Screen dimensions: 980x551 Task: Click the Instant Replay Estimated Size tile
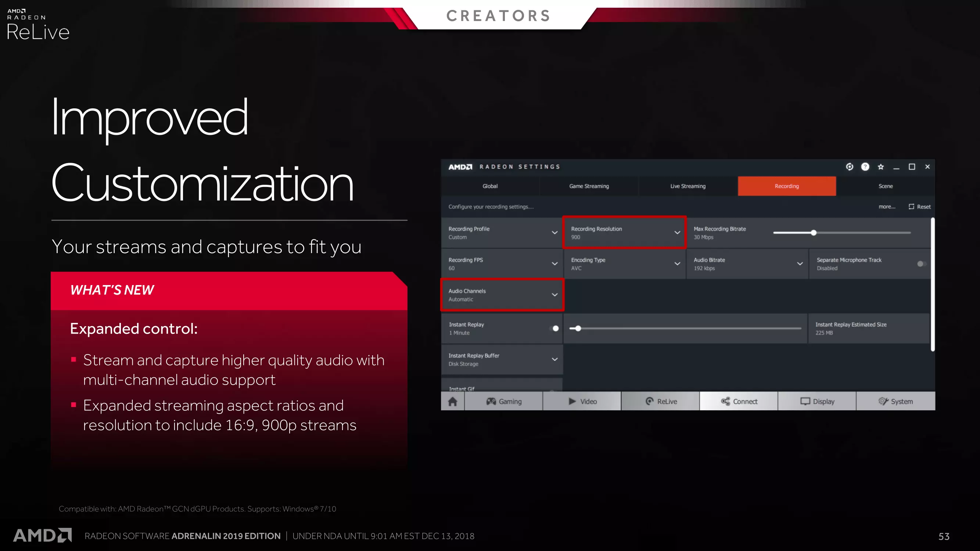point(869,328)
